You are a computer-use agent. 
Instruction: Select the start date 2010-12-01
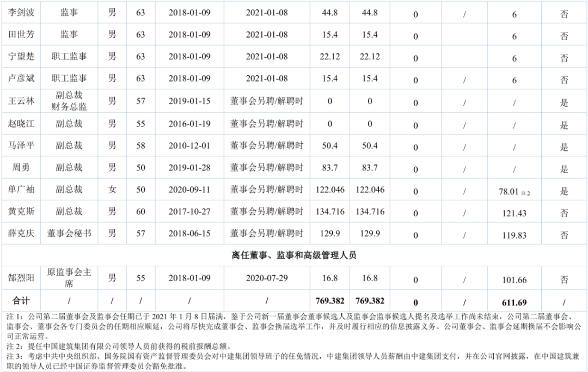pos(189,145)
